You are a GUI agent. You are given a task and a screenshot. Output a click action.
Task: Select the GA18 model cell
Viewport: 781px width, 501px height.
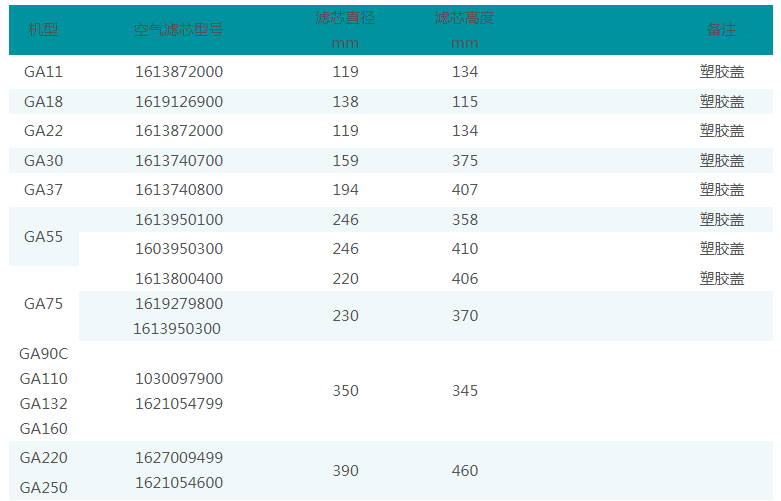point(44,102)
